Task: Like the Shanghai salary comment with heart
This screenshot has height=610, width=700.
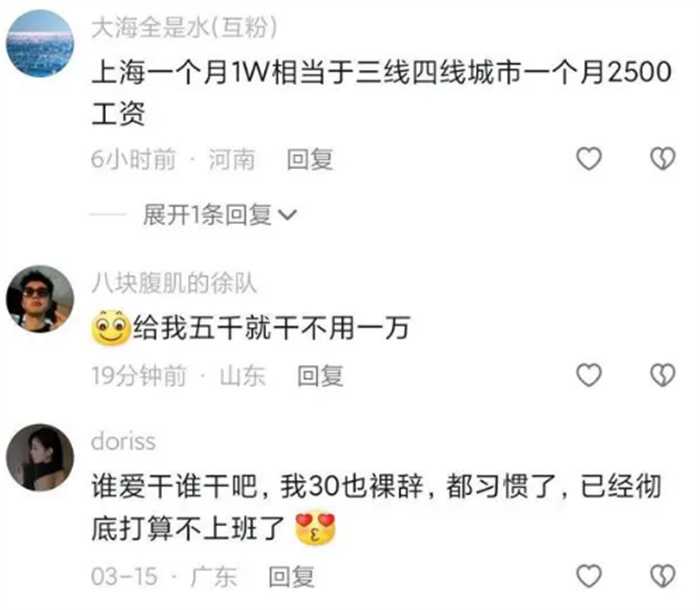Action: (x=589, y=159)
